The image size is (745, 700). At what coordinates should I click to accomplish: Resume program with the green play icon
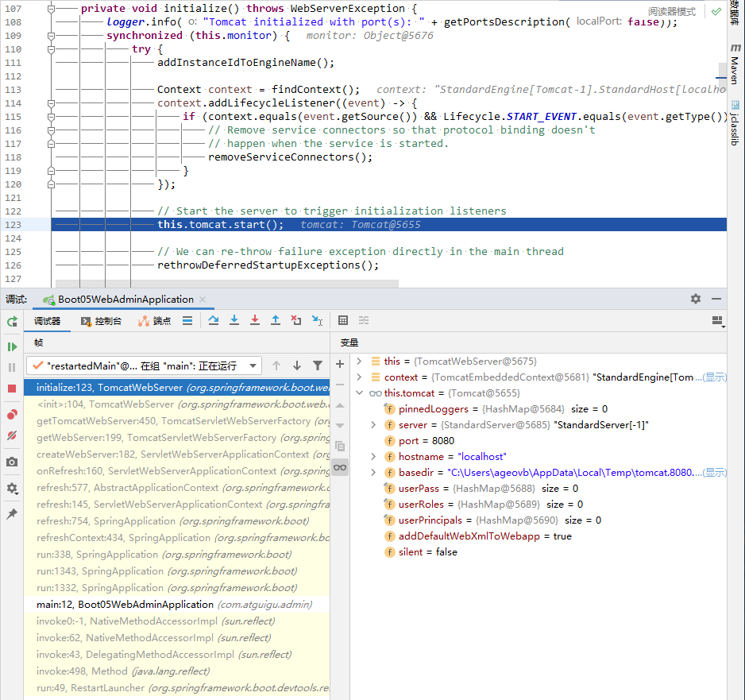pyautogui.click(x=12, y=347)
